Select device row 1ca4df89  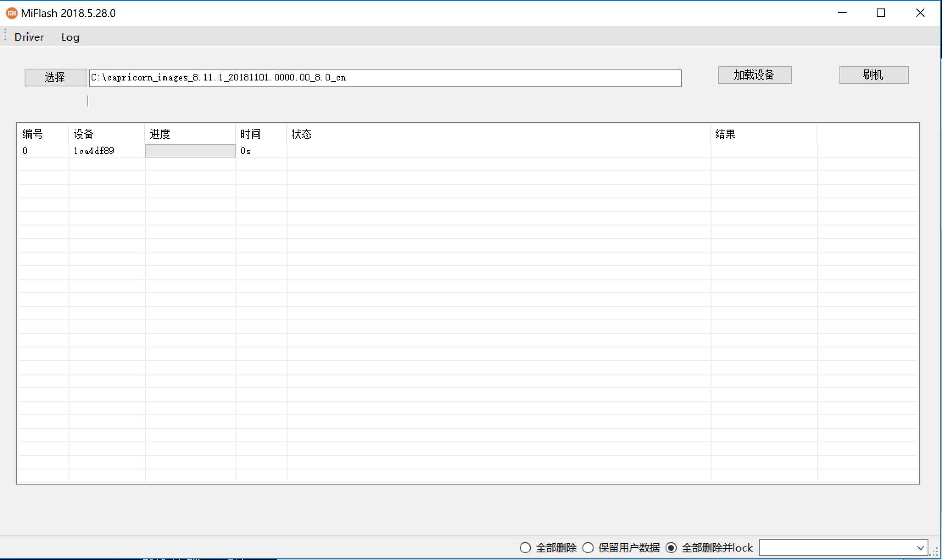94,151
